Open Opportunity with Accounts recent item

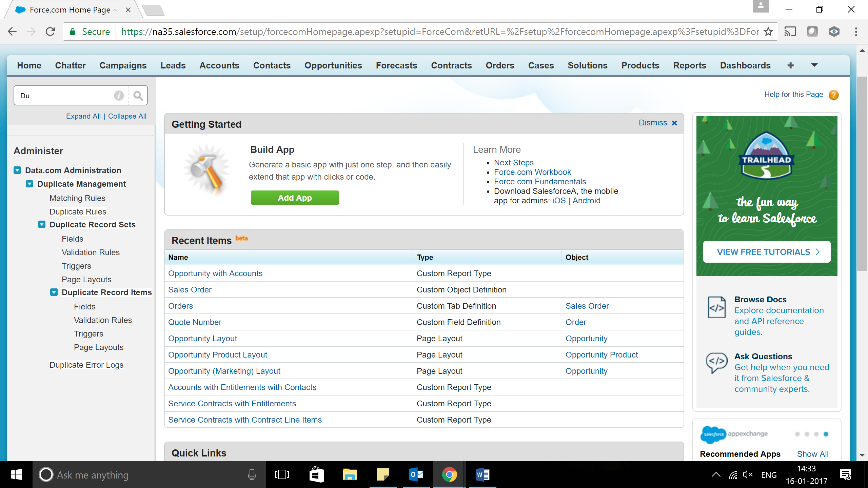point(215,273)
